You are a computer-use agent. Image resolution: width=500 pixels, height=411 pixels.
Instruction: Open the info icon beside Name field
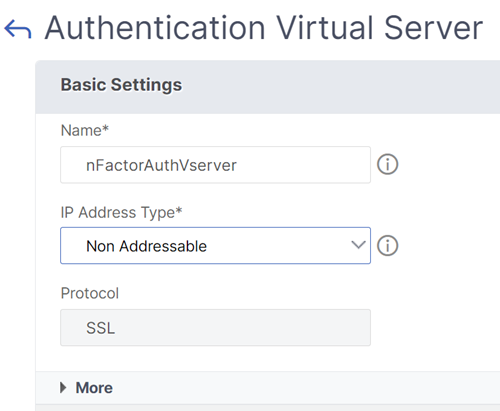point(387,164)
